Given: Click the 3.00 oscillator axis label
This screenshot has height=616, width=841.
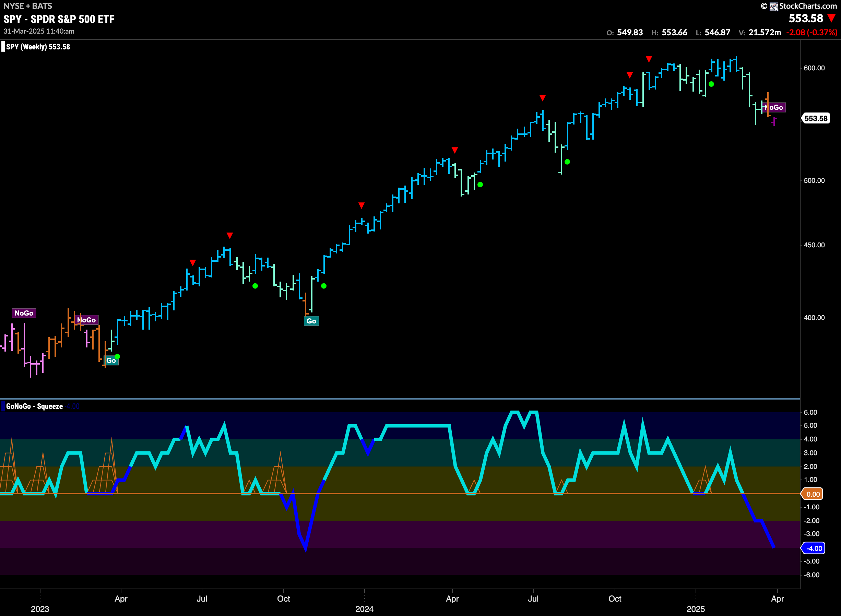Looking at the screenshot, I should [810, 453].
